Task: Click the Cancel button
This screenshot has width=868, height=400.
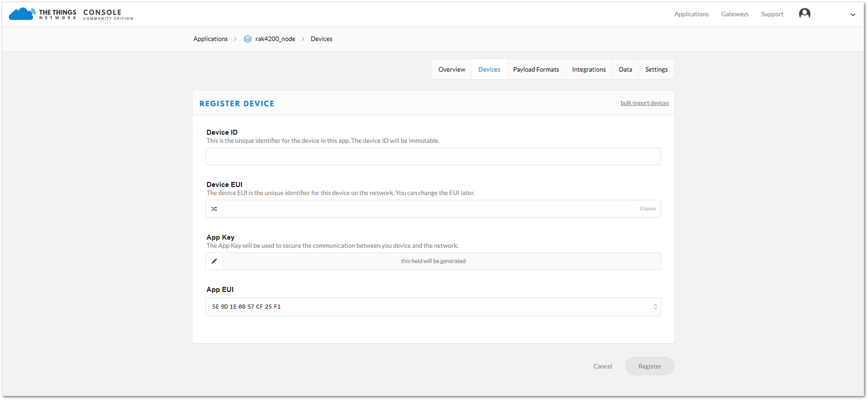Action: [602, 366]
